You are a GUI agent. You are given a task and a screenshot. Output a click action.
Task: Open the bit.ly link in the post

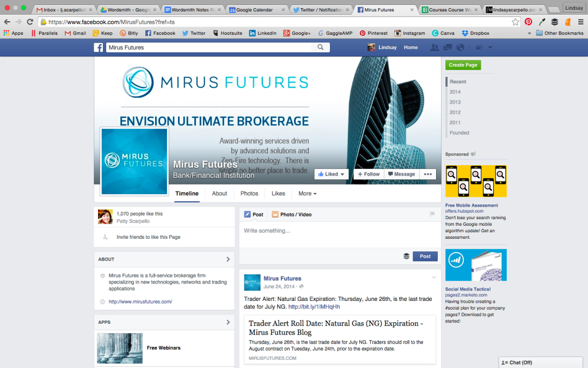click(x=314, y=306)
